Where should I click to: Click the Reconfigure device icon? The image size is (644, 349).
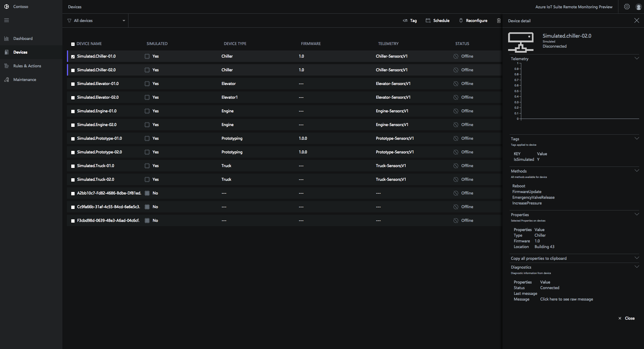coord(473,20)
